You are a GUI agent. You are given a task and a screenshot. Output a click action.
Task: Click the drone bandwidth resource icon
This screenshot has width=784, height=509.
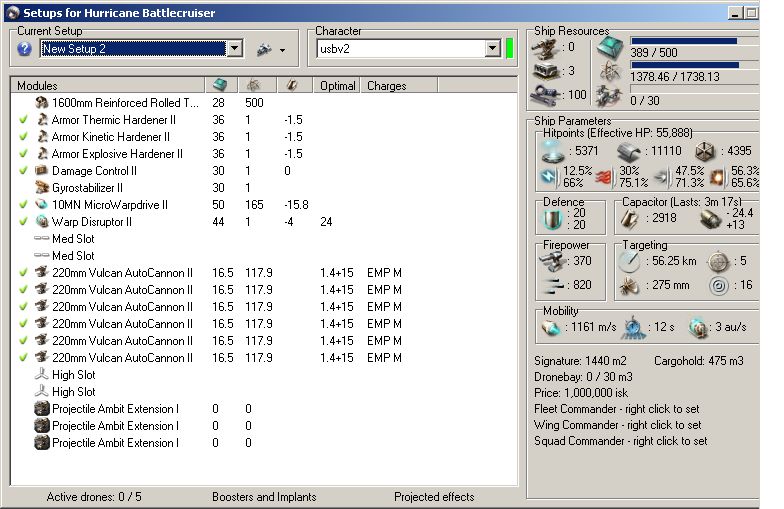pyautogui.click(x=610, y=96)
